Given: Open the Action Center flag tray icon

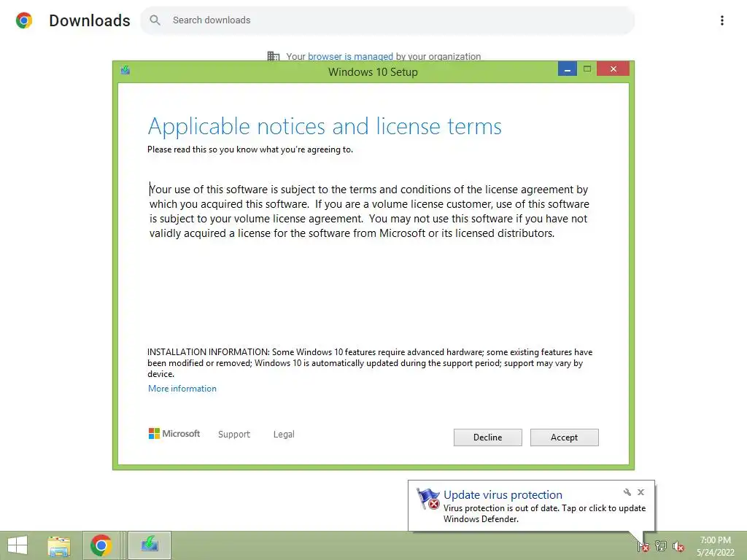Looking at the screenshot, I should coord(643,545).
